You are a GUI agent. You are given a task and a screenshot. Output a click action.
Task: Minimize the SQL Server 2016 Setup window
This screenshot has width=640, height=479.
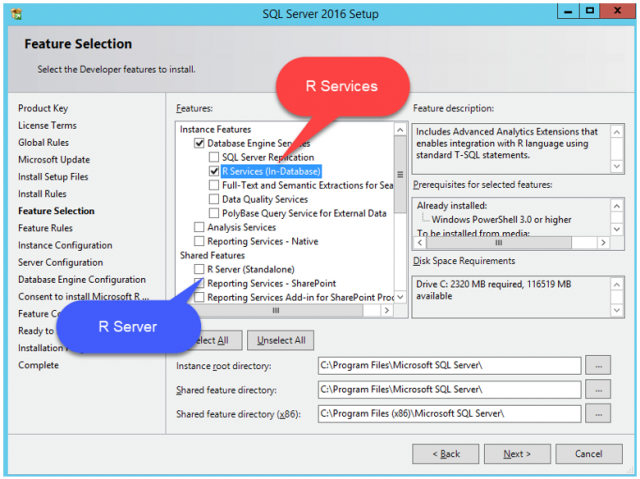[x=568, y=11]
